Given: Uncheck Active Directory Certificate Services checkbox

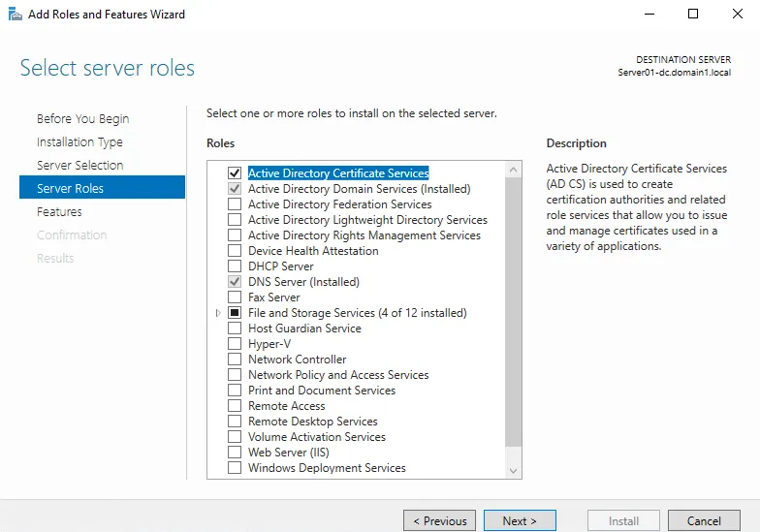Looking at the screenshot, I should point(235,173).
